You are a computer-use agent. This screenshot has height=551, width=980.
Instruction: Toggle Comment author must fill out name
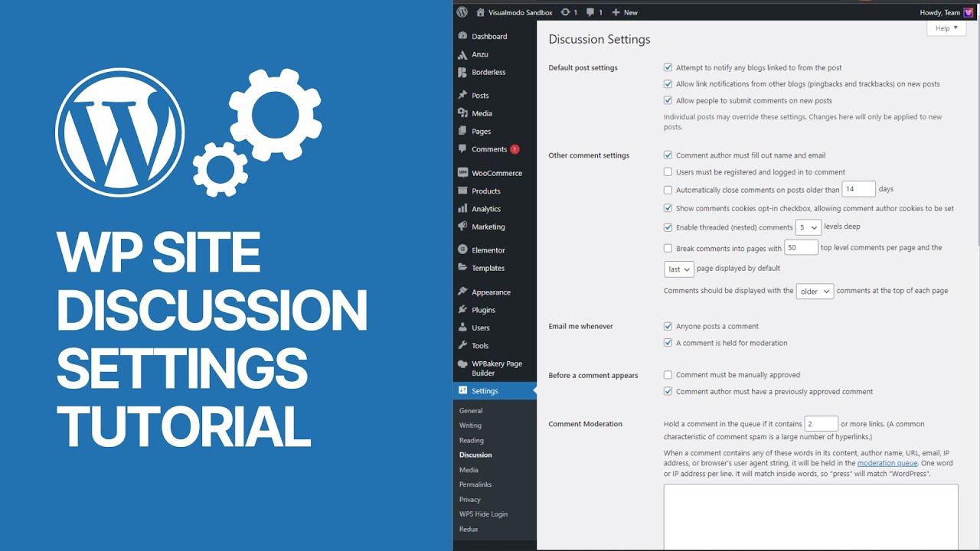(x=668, y=155)
